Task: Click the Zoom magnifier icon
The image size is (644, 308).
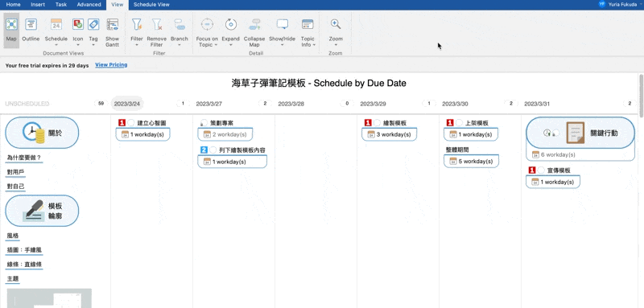Action: point(336,25)
